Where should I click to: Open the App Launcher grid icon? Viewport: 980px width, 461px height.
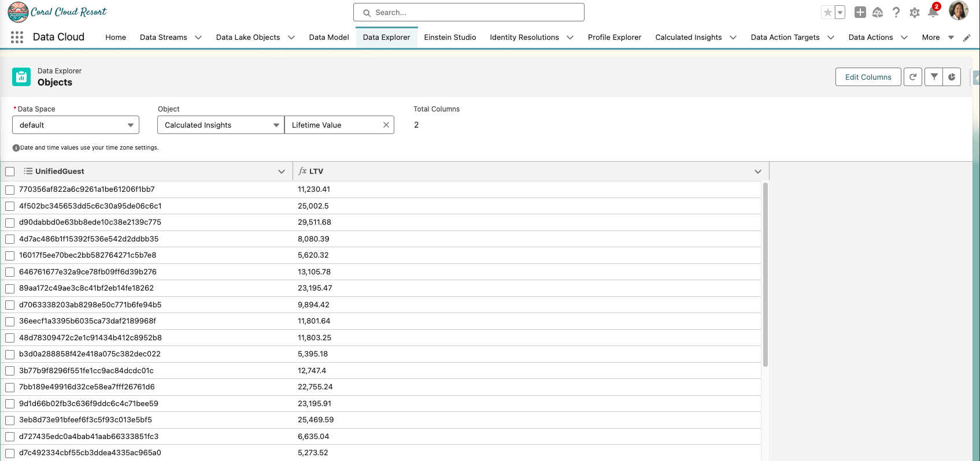[x=17, y=38]
